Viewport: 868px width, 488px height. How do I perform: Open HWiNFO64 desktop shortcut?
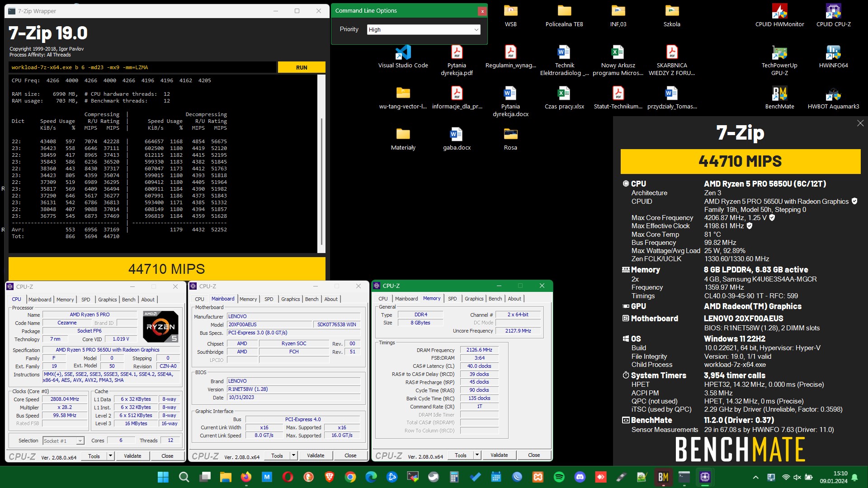click(x=833, y=56)
